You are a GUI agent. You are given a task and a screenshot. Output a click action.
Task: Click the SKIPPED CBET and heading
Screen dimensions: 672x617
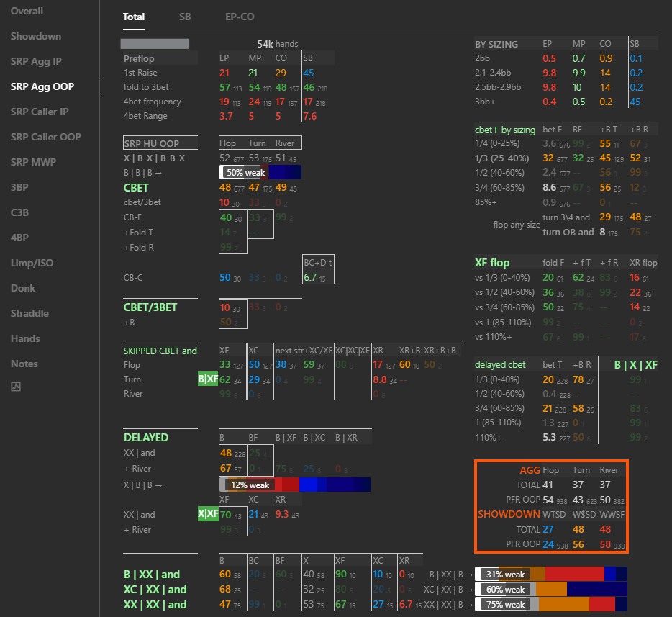[160, 351]
